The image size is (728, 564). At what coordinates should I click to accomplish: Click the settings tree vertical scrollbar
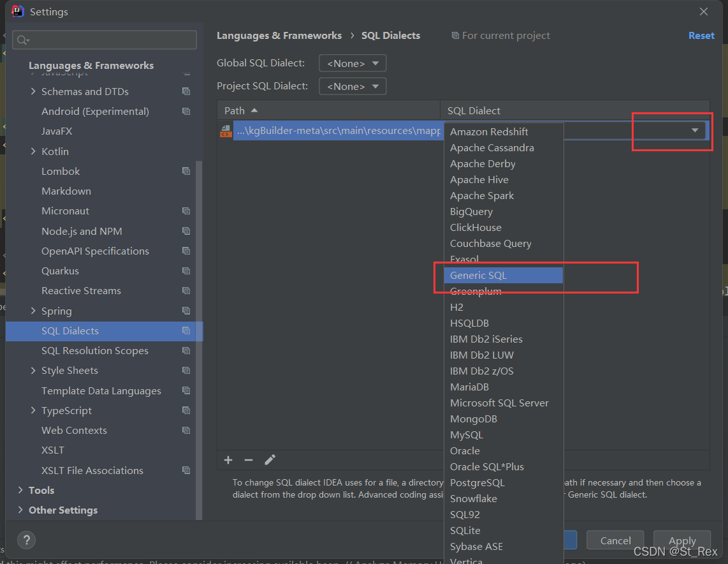pos(199,339)
